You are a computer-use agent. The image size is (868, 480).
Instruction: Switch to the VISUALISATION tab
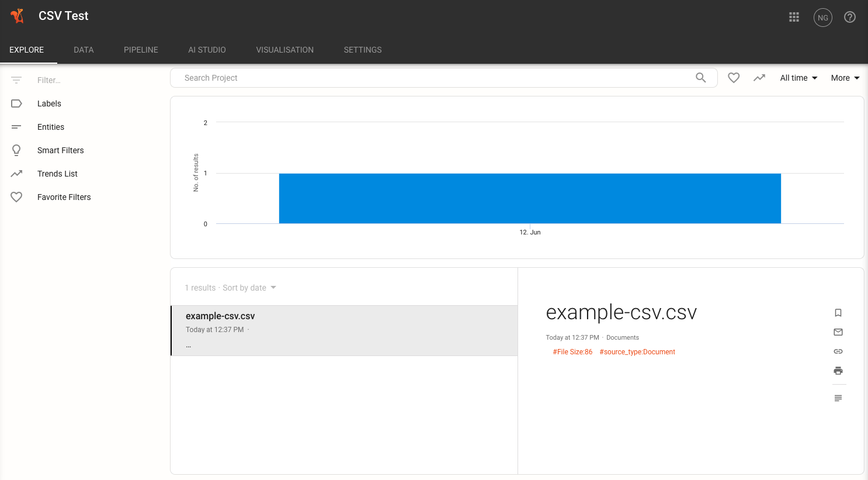pyautogui.click(x=285, y=50)
